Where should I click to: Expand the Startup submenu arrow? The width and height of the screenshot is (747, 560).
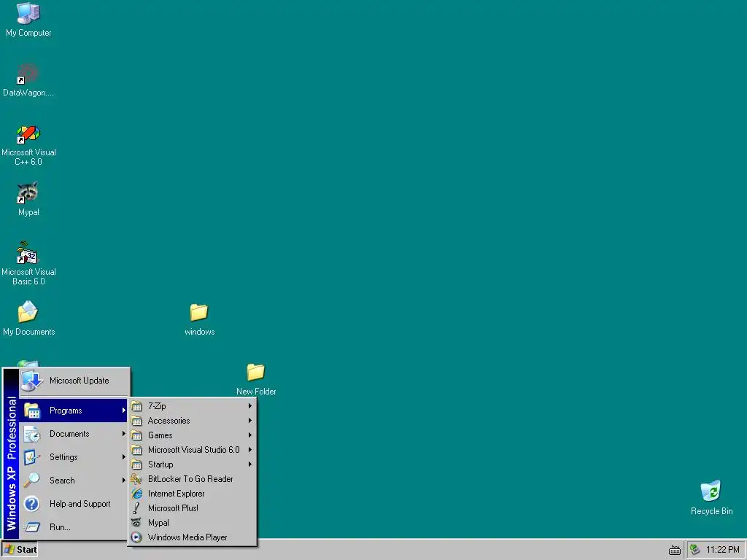[249, 464]
